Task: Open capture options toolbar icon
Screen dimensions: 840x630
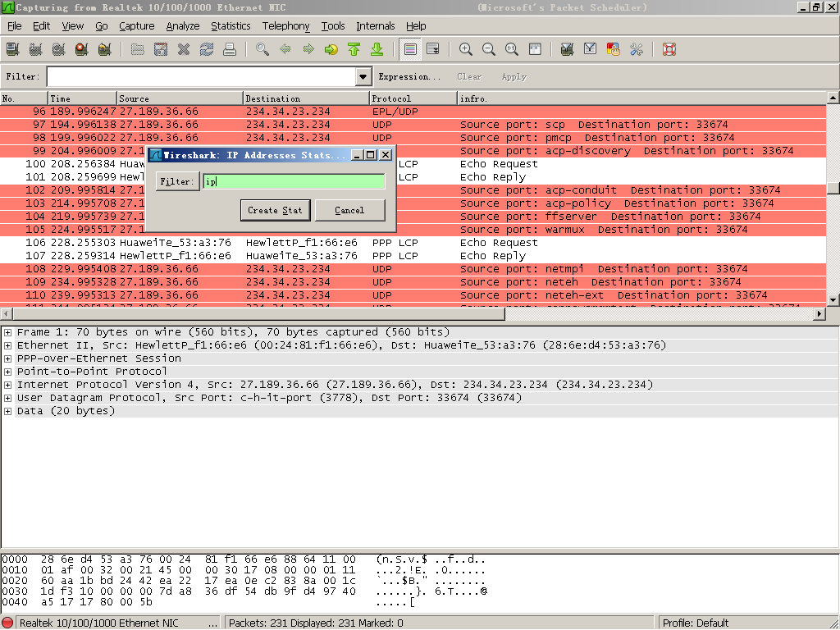Action: coord(36,49)
